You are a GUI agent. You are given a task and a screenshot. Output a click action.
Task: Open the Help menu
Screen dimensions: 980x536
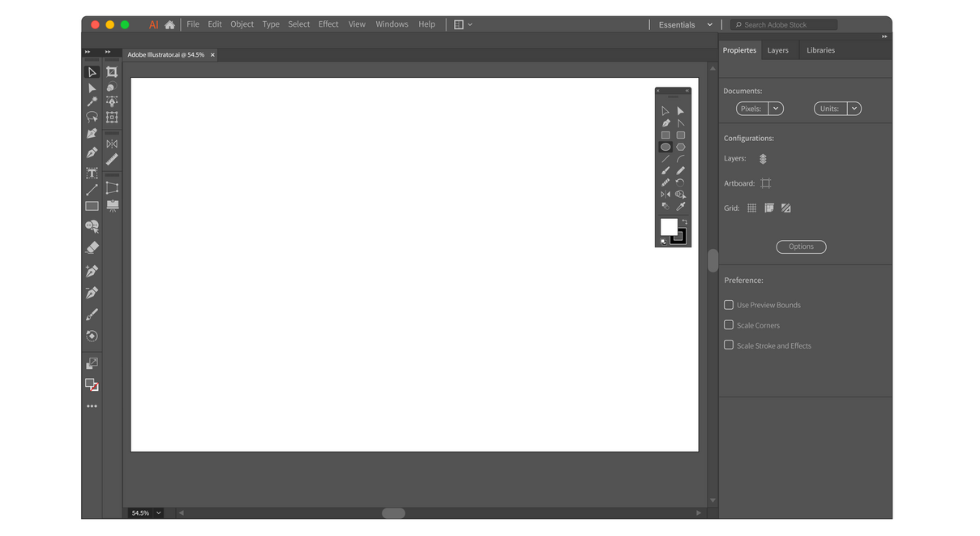click(x=426, y=24)
